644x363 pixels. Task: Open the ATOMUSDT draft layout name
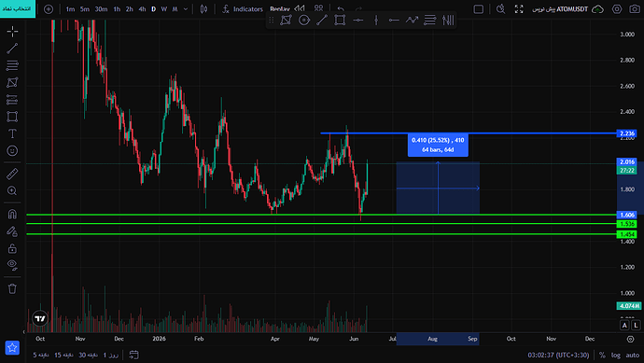tap(560, 9)
